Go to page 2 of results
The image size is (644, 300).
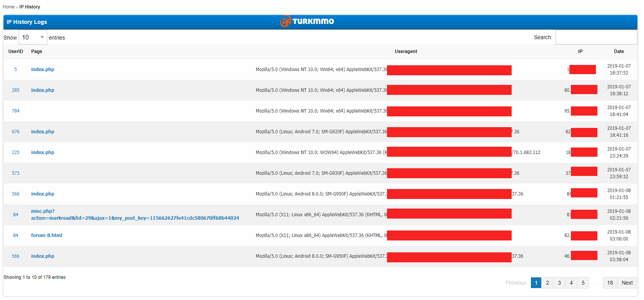coord(547,283)
